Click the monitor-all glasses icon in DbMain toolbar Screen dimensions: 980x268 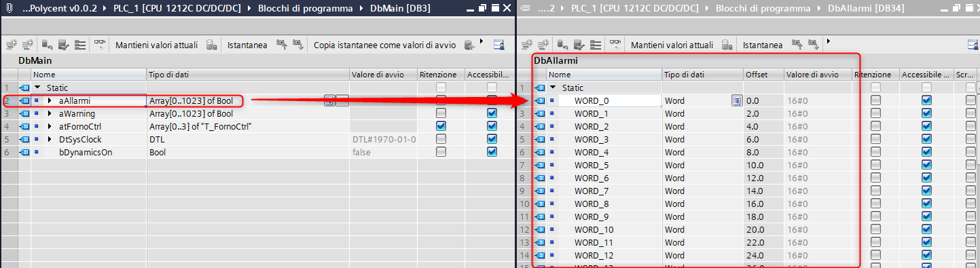click(x=101, y=45)
